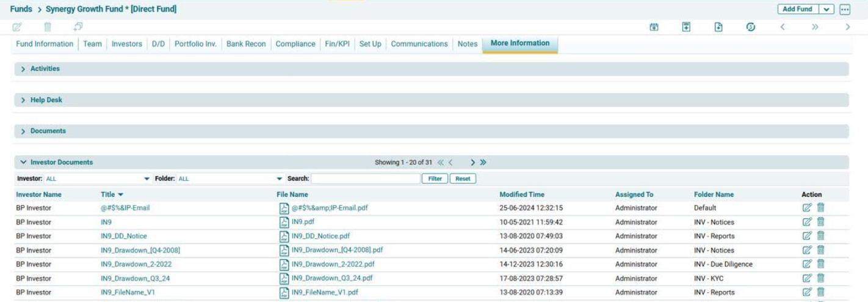Screen dimensions: 868x302
Task: Click the three-dots more options icon
Action: click(x=845, y=9)
